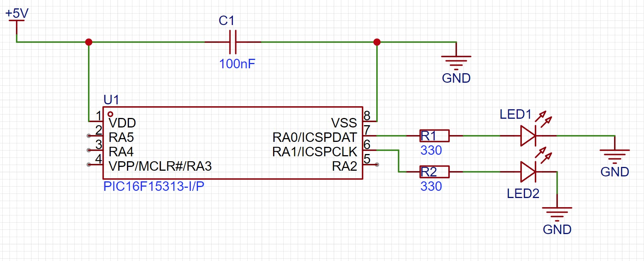644x261 pixels.
Task: Select the RA2 pin label
Action: [x=344, y=166]
